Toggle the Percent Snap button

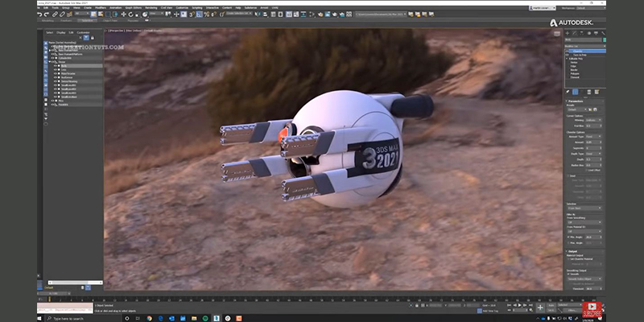(x=207, y=14)
